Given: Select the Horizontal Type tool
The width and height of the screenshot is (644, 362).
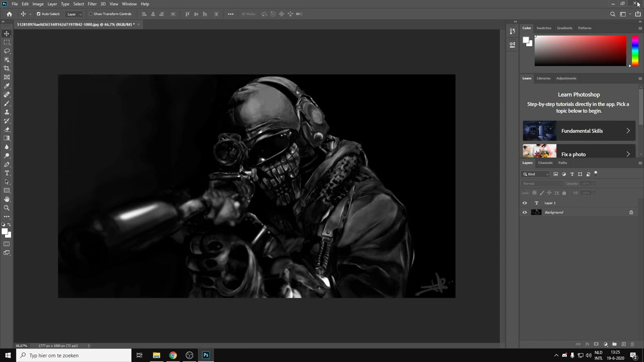Looking at the screenshot, I should (7, 173).
